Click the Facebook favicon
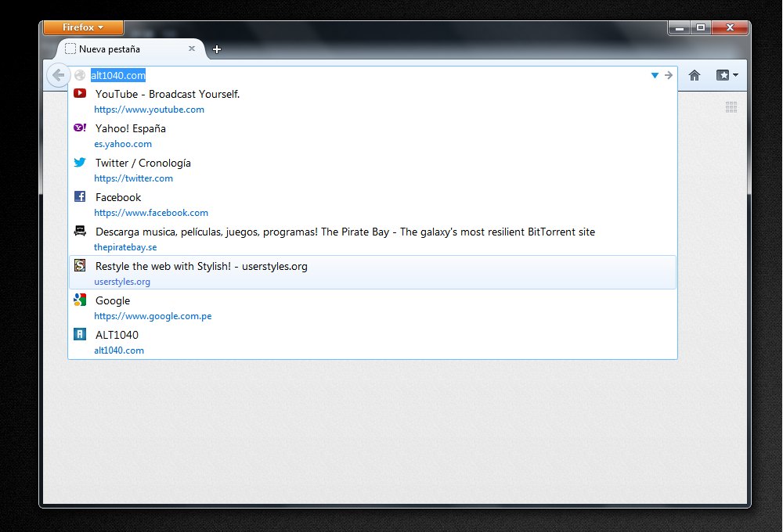Screen dimensions: 783x532 coord(80,196)
